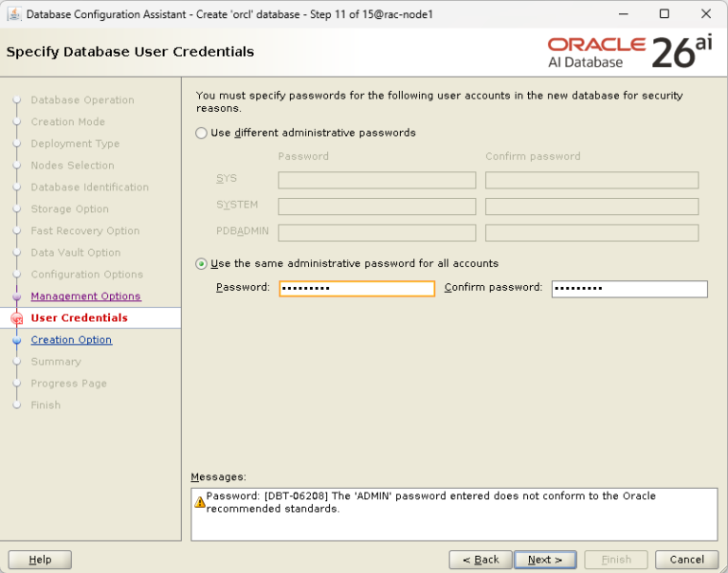Cancel the database creation wizard

point(686,560)
